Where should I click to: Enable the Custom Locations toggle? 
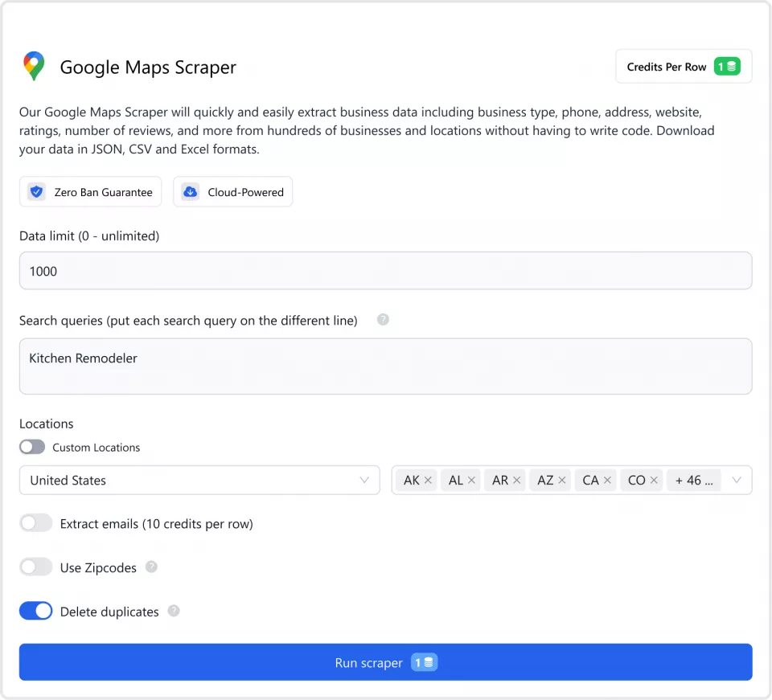click(x=32, y=447)
